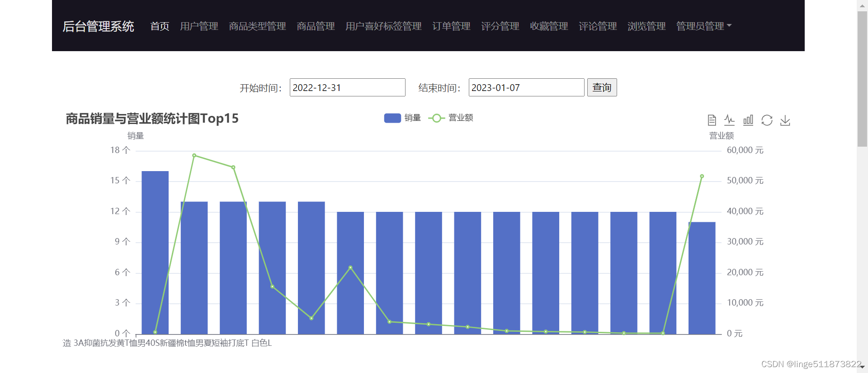868x373 pixels.
Task: Click the chart restore refresh icon
Action: coord(767,120)
